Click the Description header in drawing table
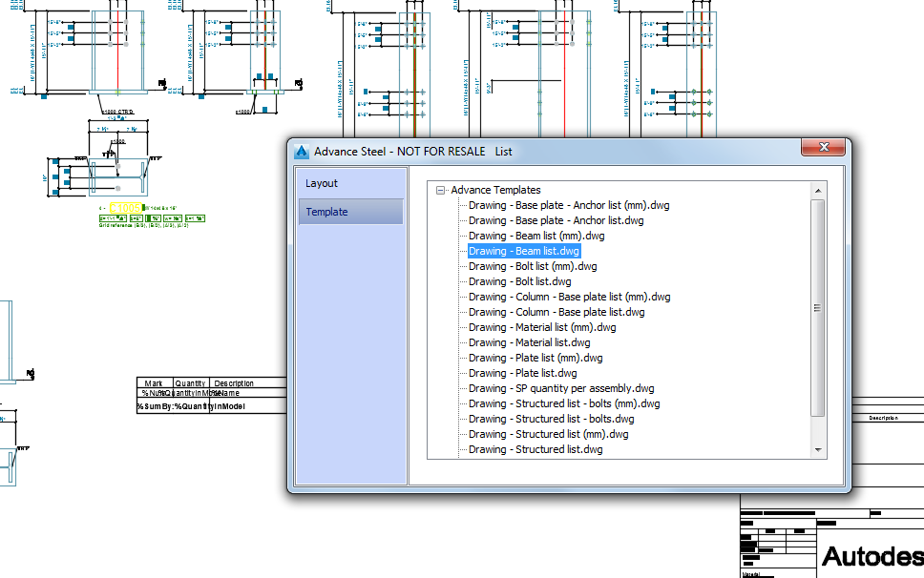924x578 pixels. pos(234,383)
